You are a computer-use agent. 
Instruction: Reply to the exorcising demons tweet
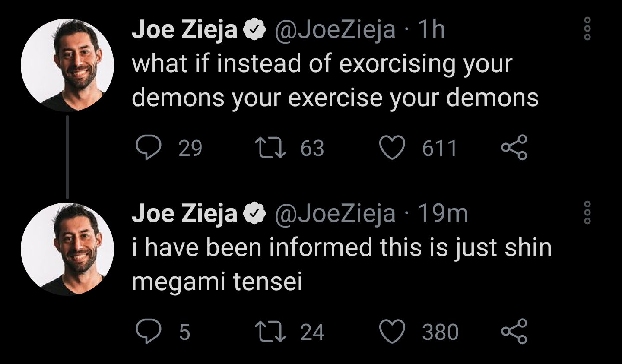click(x=147, y=148)
